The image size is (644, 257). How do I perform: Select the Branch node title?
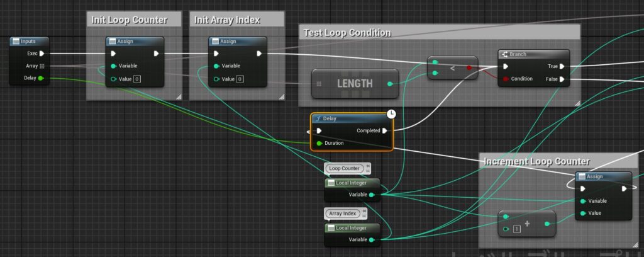533,54
